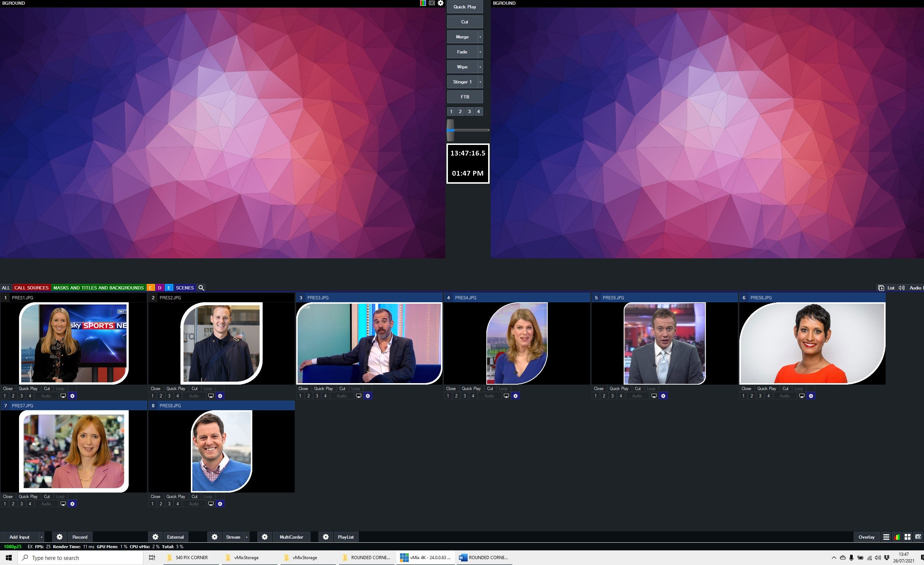Click the Quick Play transition button
924x565 pixels.
[465, 6]
